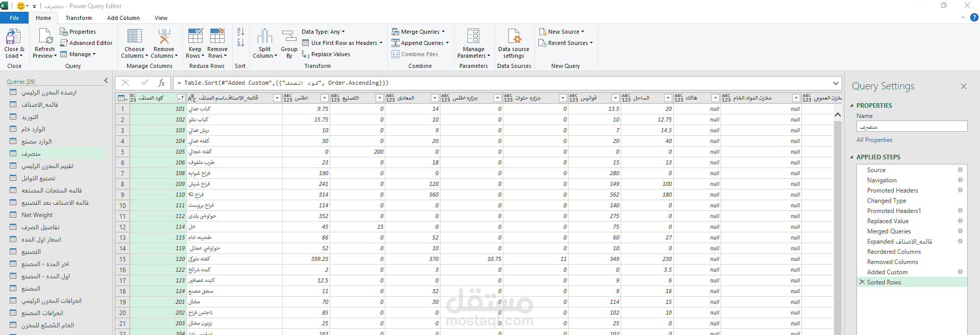
Task: Click the Group By icon
Action: pos(289,36)
